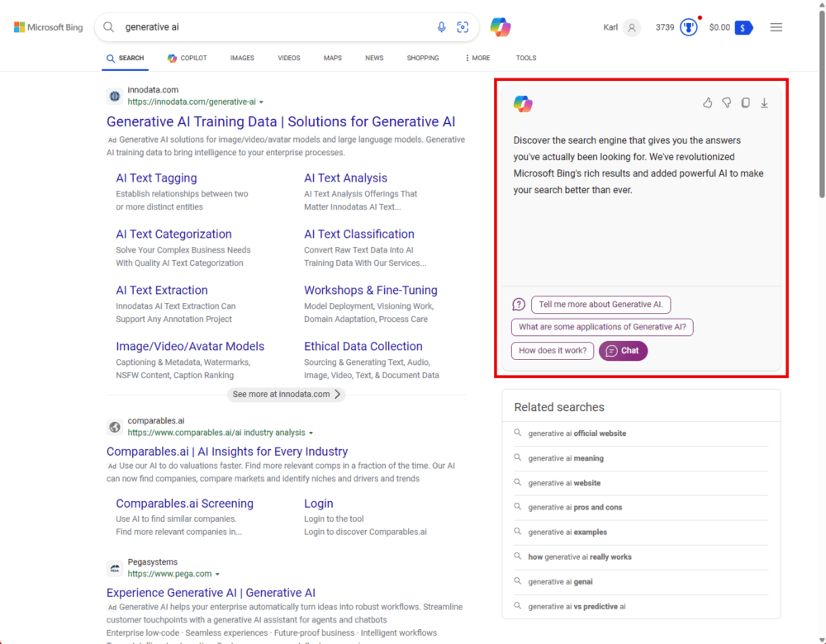
Task: Copy the Copilot answer text
Action: (x=745, y=102)
